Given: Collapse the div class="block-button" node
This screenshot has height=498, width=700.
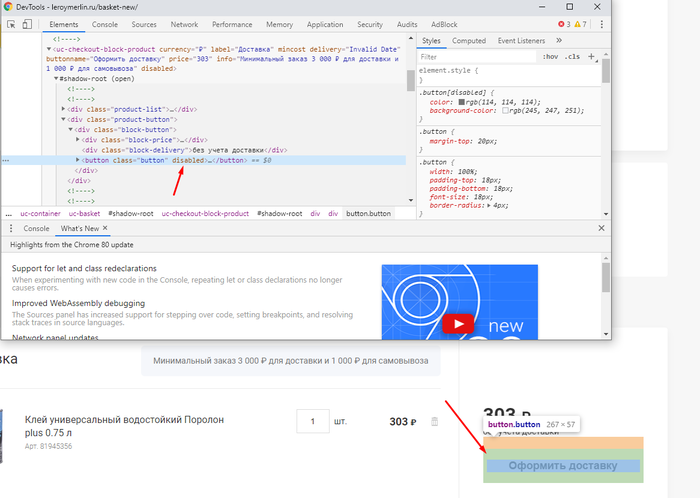Looking at the screenshot, I should pos(70,129).
